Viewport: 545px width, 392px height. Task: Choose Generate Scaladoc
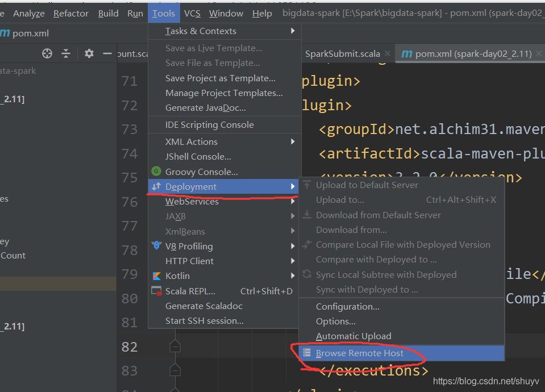click(224, 306)
